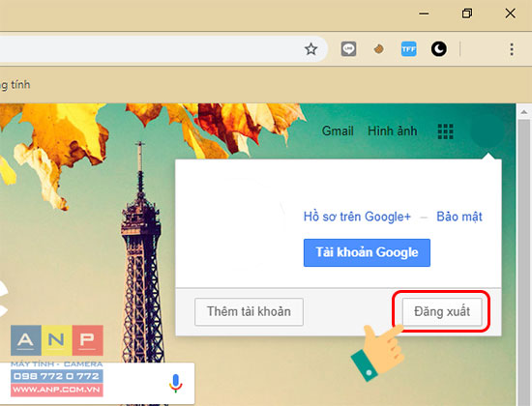Click the Thêm tài khoản button

[x=249, y=311]
